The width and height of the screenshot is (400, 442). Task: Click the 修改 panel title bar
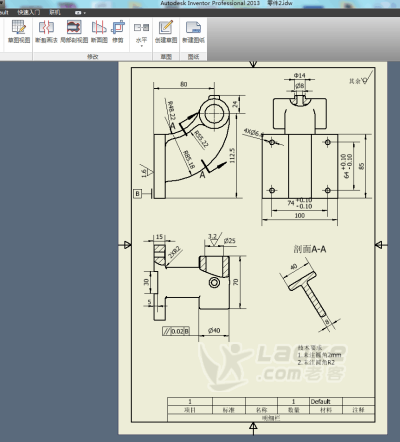point(92,57)
